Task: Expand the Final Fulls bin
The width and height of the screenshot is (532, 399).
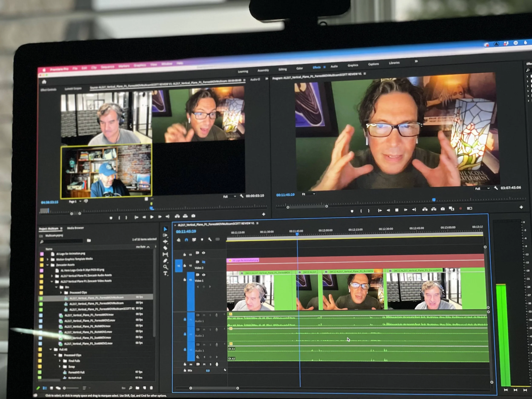Action: point(60,361)
